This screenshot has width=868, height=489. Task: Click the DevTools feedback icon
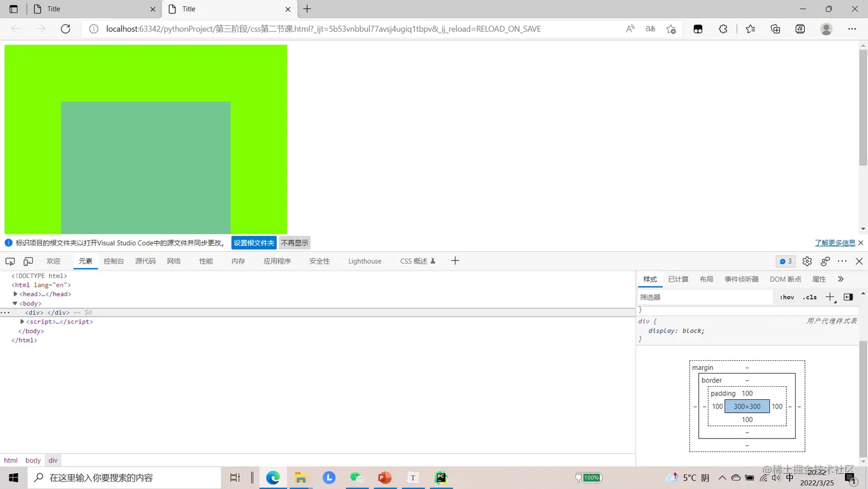click(825, 261)
